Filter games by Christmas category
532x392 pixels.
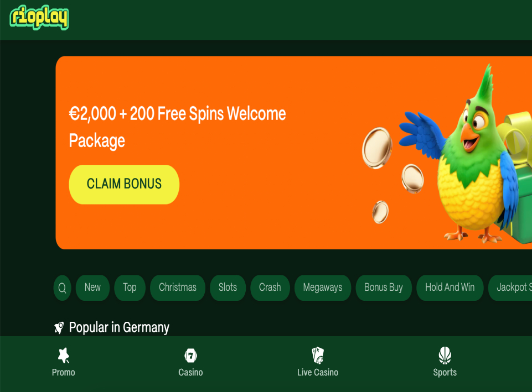[178, 288]
